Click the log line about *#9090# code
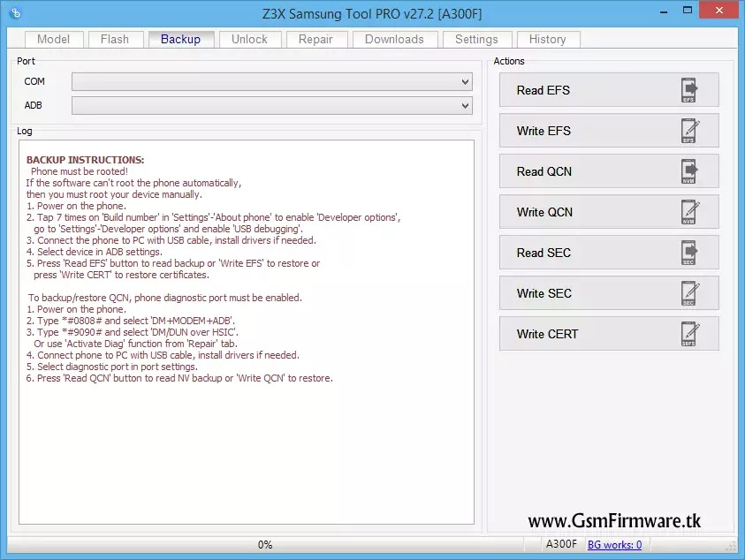The image size is (745, 560). coord(133,332)
